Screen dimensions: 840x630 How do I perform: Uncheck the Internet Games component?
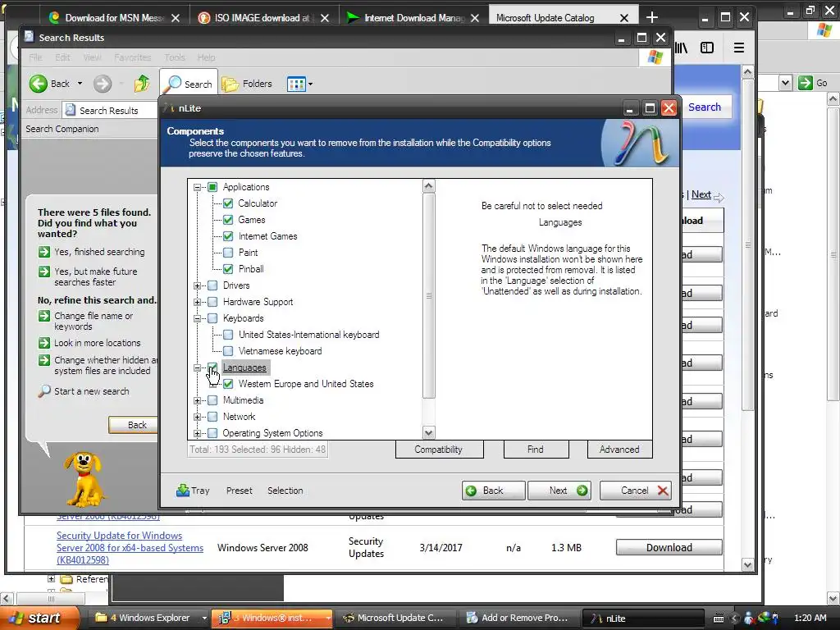(228, 236)
